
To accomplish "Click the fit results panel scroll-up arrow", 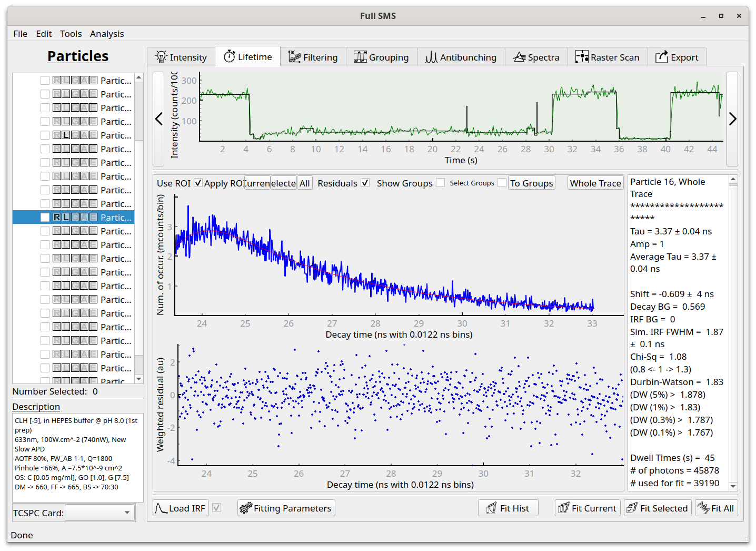I will [x=733, y=180].
